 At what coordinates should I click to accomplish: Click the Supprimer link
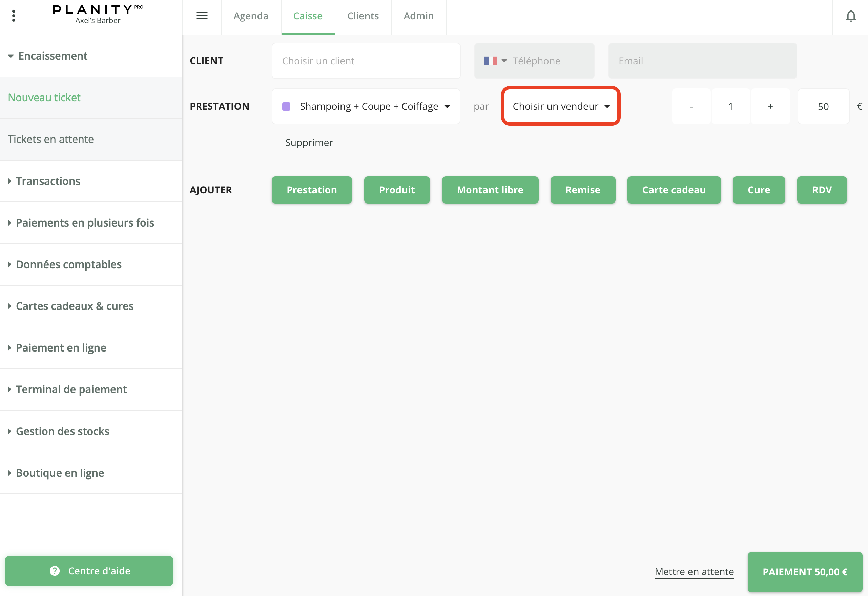tap(309, 143)
